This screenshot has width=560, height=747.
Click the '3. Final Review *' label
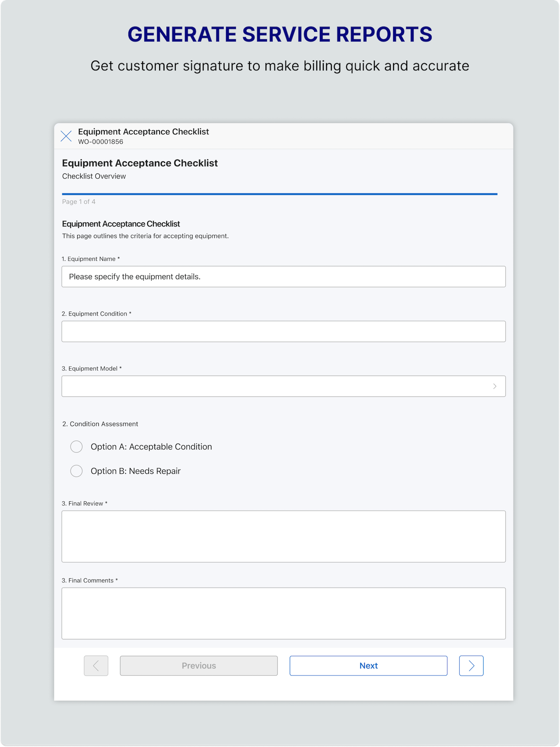[x=84, y=503]
